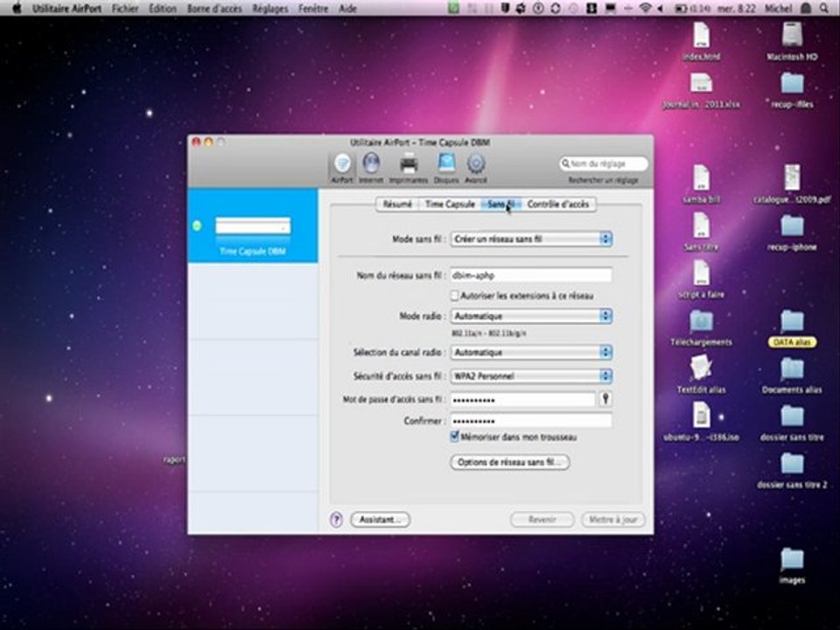
Task: Click the Revenir button
Action: [542, 519]
